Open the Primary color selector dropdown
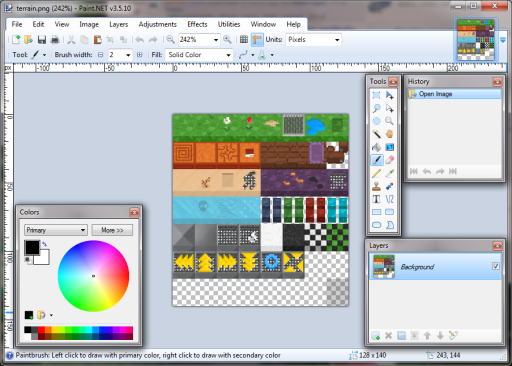The height and width of the screenshot is (366, 512). tap(56, 230)
